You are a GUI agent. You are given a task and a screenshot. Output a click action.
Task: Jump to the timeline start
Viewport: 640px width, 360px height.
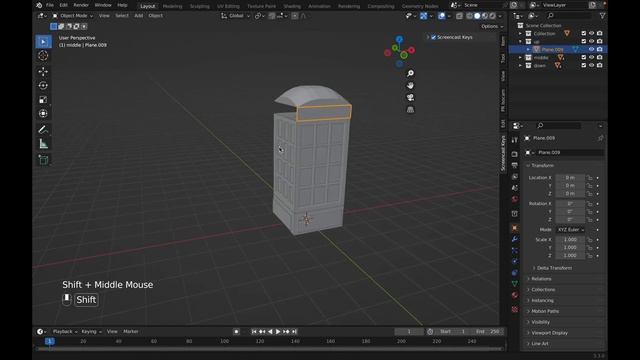[x=253, y=332]
